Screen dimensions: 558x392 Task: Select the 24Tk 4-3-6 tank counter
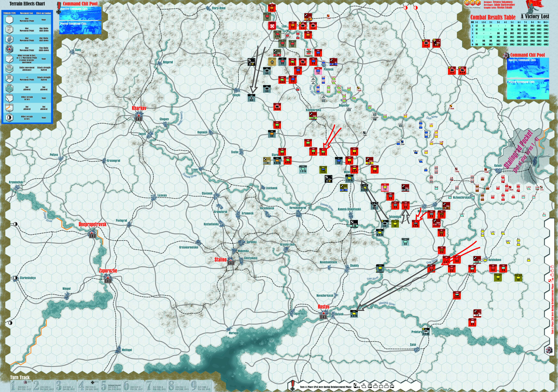[x=292, y=62]
